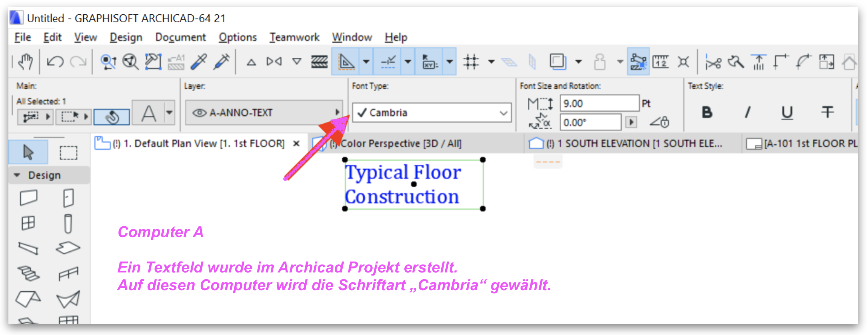Toggle the fill hatch display icon
The height and width of the screenshot is (335, 868).
319,62
